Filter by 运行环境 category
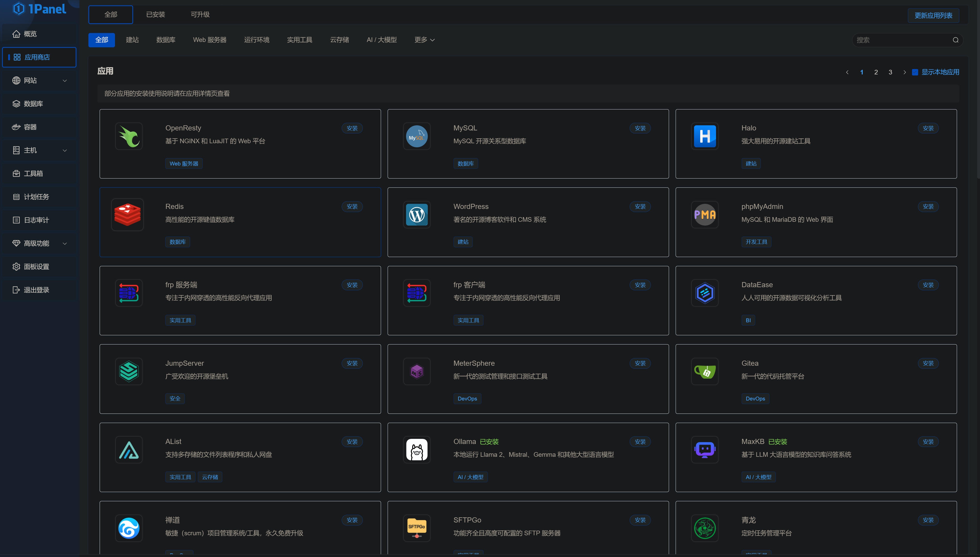Viewport: 980px width, 557px height. [x=257, y=40]
